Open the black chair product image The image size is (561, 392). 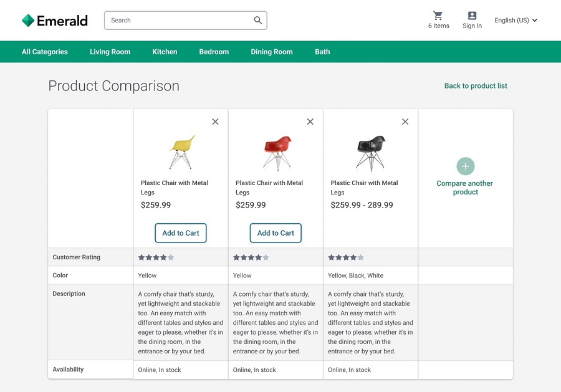(x=371, y=153)
